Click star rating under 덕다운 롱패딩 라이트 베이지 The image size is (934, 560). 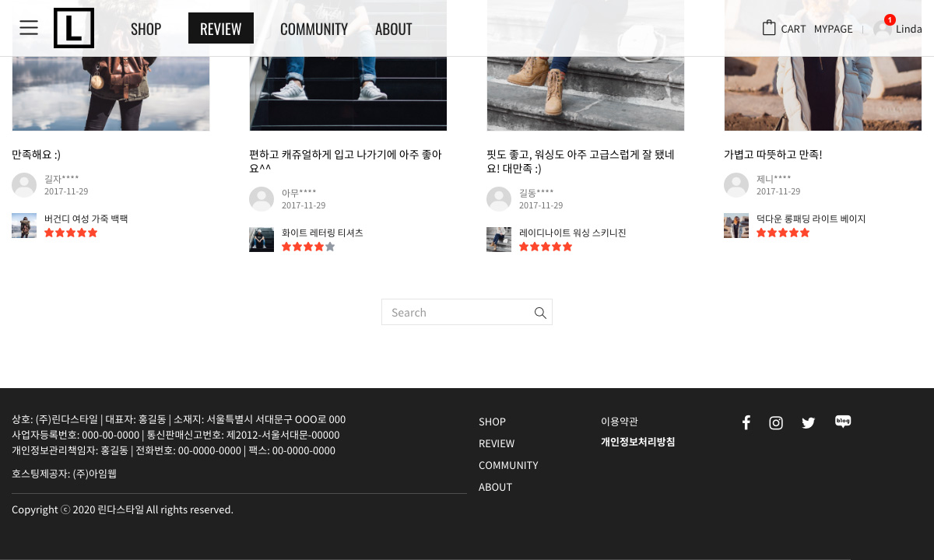(783, 233)
